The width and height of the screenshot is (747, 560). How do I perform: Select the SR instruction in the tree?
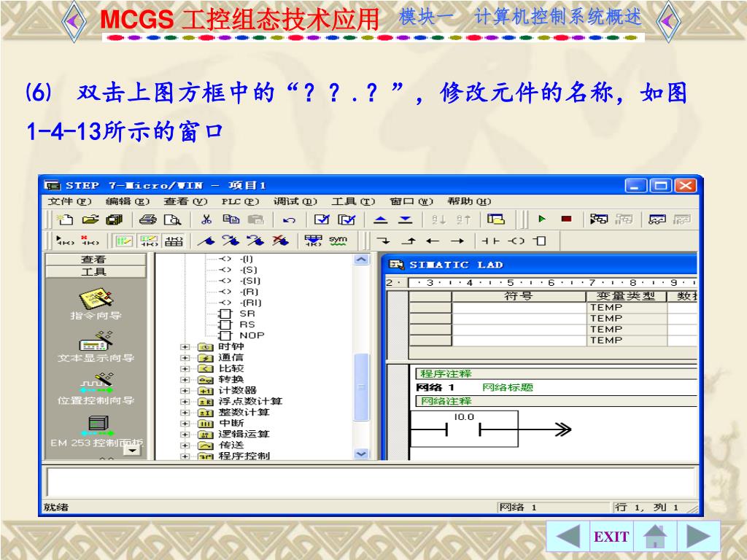click(247, 314)
